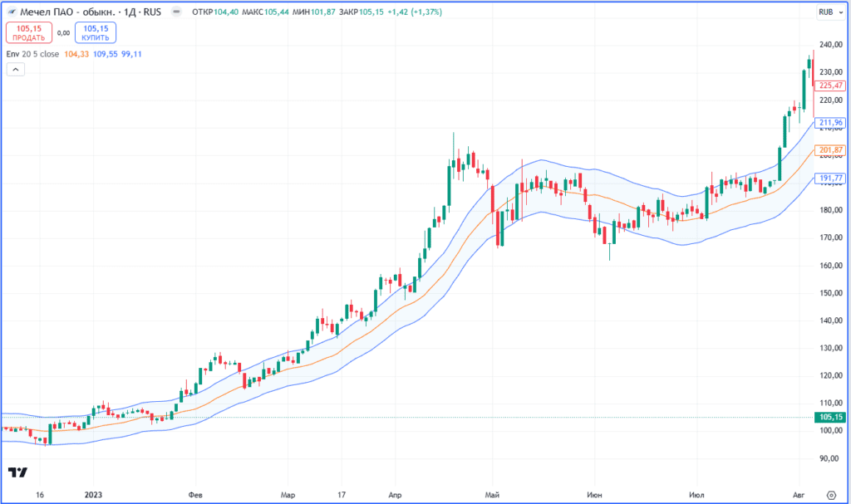The image size is (851, 504).
Task: Click the TradingView logo icon
Action: point(17,472)
